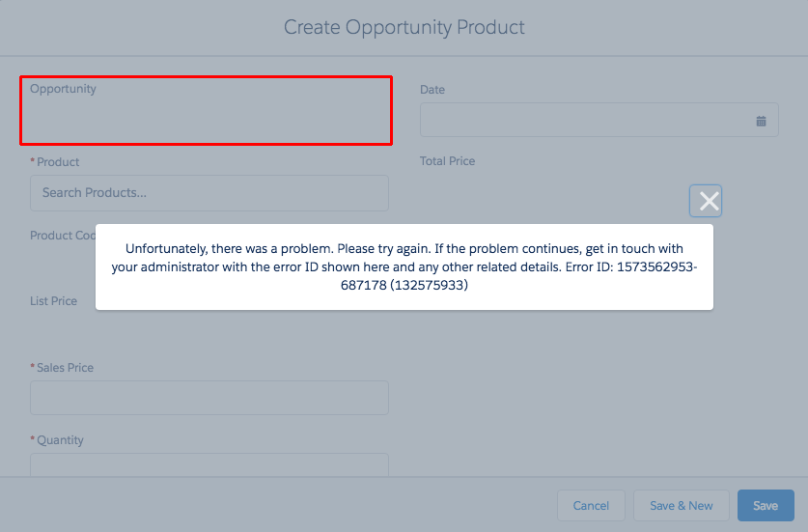Select the Quantity input field
This screenshot has width=808, height=532.
click(209, 464)
